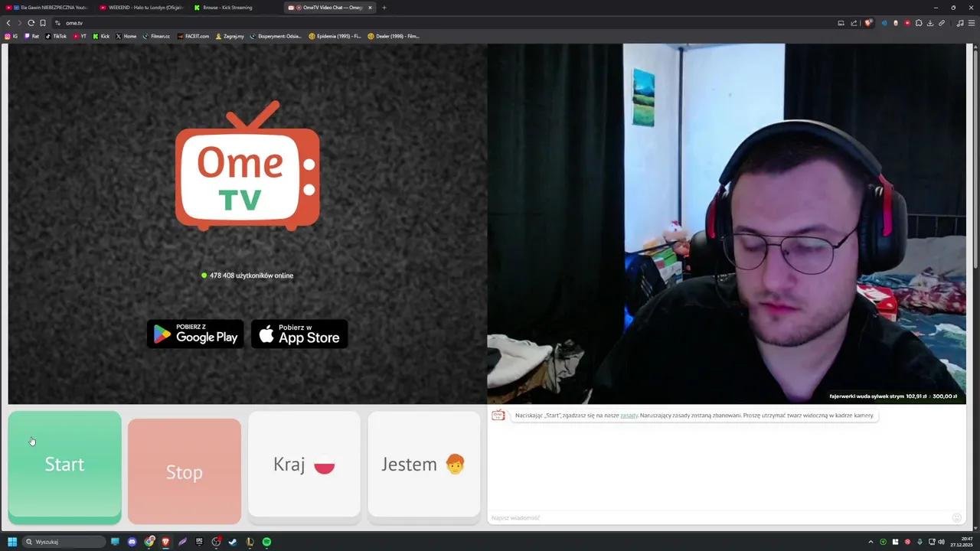Click the orange extension icon
The image size is (980, 551).
tap(896, 23)
